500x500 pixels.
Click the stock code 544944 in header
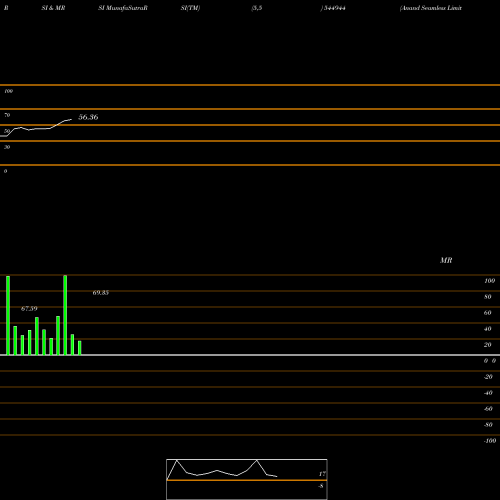335,8
